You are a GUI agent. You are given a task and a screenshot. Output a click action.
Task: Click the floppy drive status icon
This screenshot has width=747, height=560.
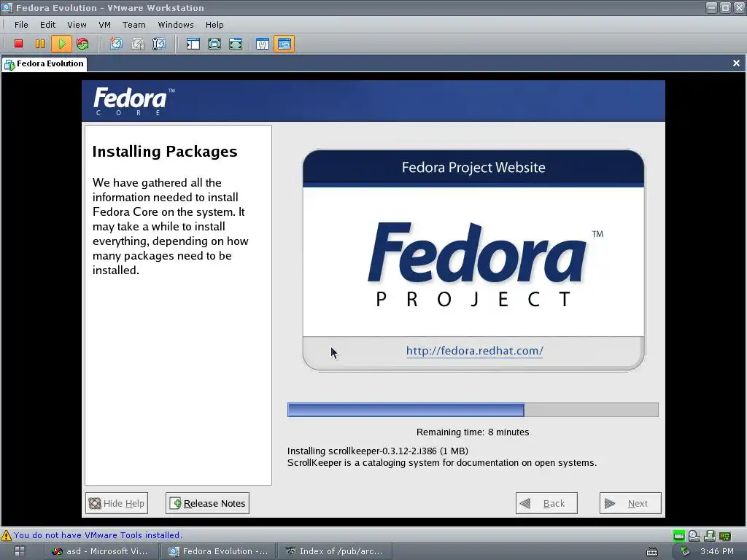[709, 536]
